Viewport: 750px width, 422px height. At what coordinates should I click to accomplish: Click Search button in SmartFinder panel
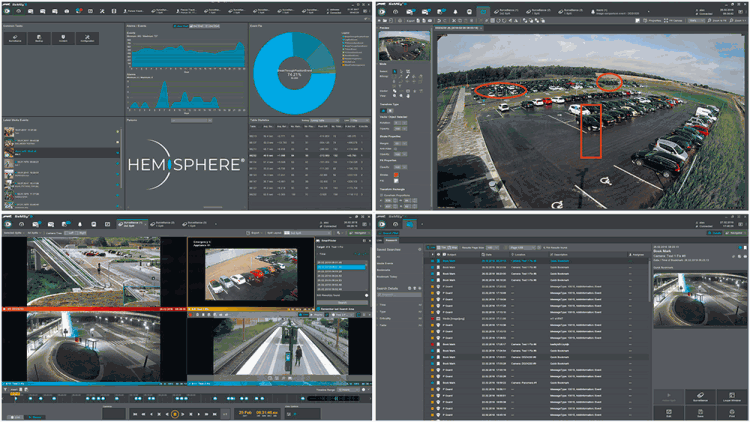342,302
